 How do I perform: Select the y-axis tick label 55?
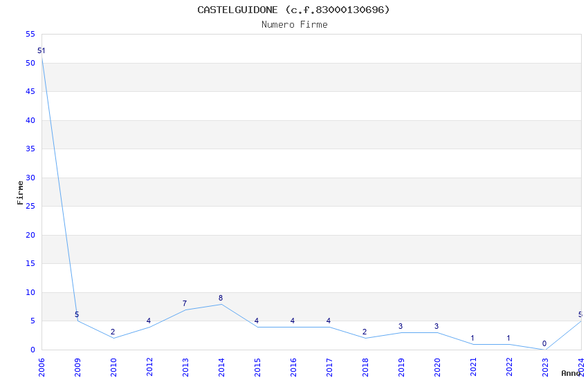point(30,34)
